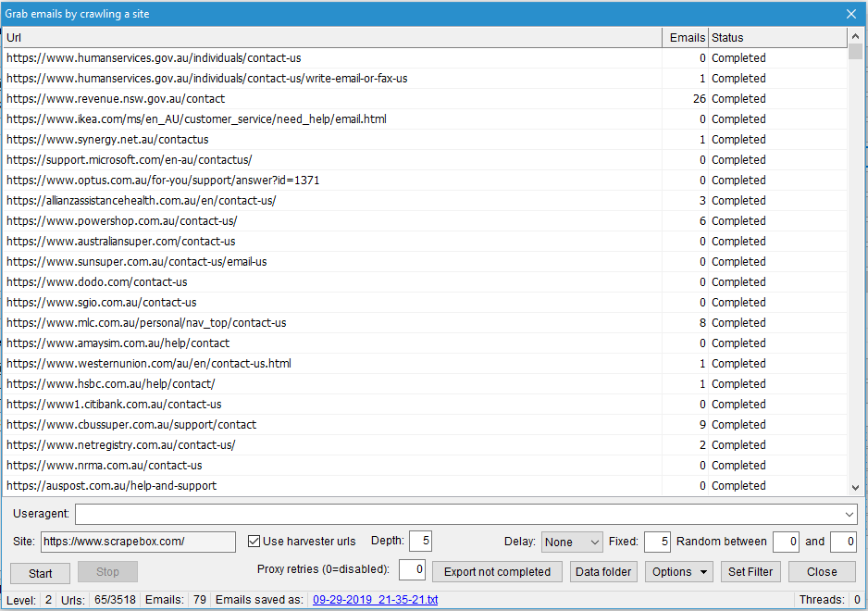This screenshot has height=611, width=868.
Task: Click the Fixed delay input field
Action: pos(658,542)
